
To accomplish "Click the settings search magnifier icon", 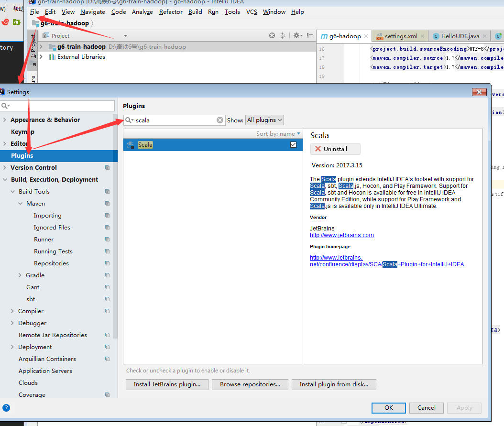I will pyautogui.click(x=5, y=106).
